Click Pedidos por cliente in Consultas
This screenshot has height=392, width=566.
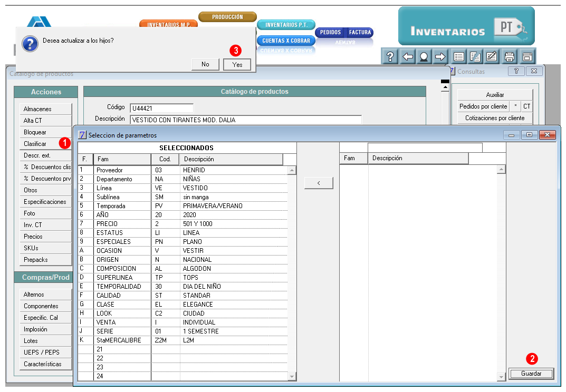[483, 106]
